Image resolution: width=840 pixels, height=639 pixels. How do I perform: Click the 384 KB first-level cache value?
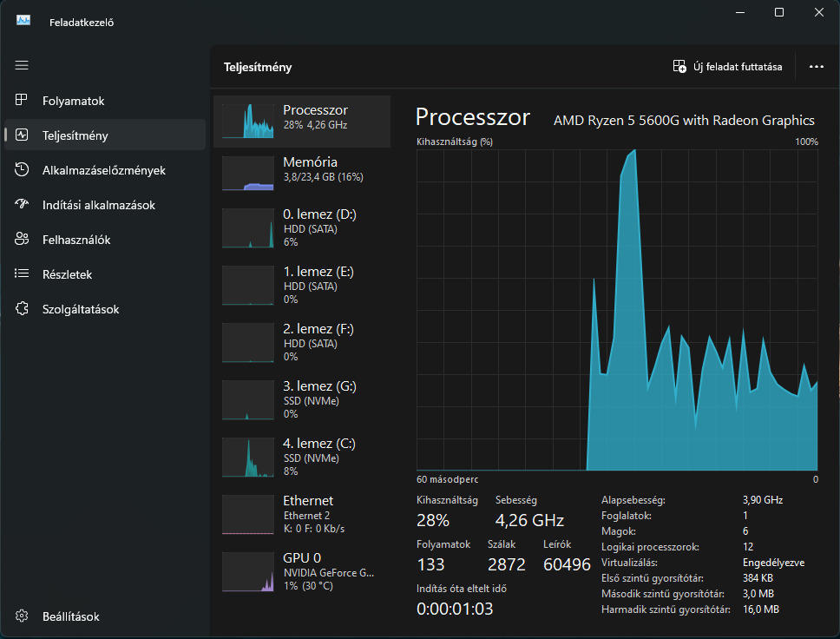(758, 578)
